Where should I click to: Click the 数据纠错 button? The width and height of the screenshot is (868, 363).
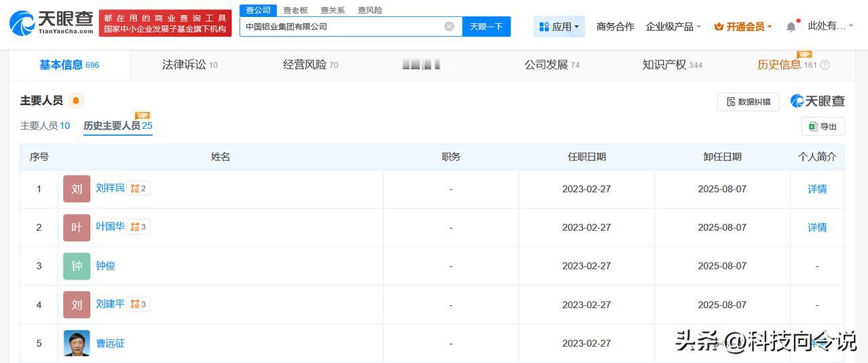[x=748, y=102]
